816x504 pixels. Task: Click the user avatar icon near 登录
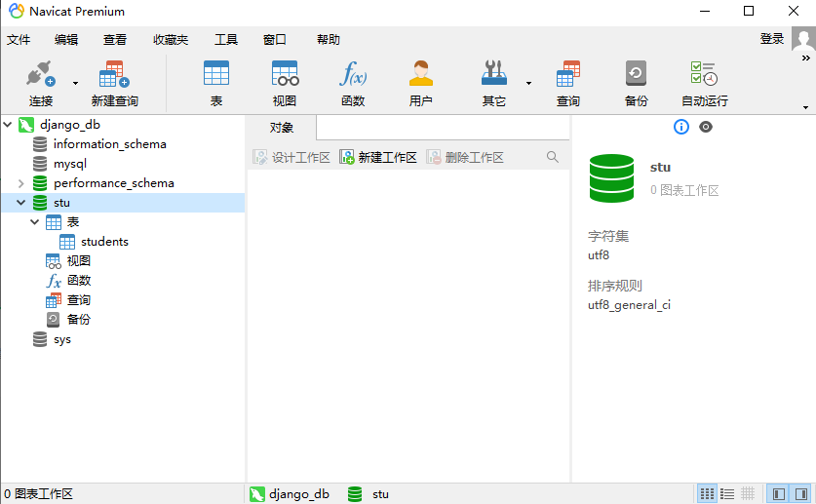(x=803, y=39)
